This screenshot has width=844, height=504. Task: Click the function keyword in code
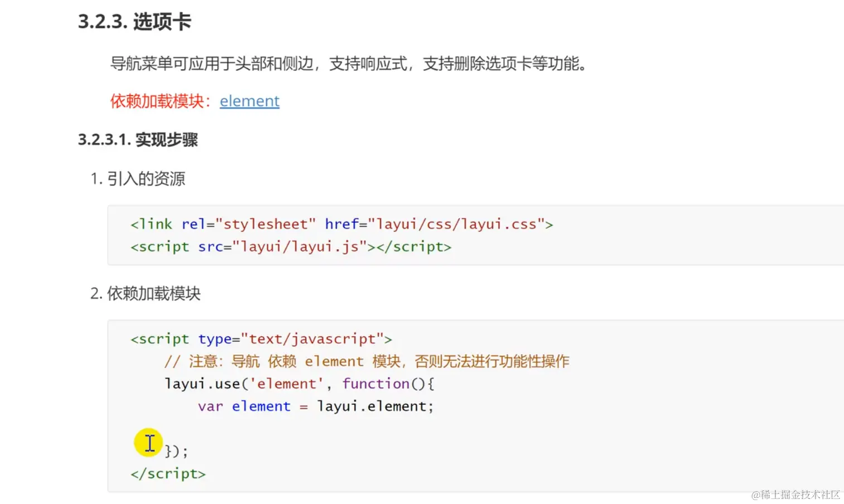click(376, 384)
